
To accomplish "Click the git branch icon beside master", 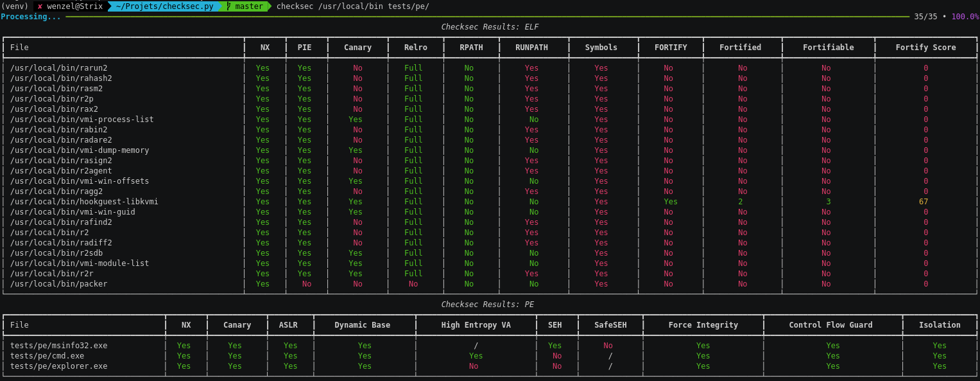I will tap(228, 6).
